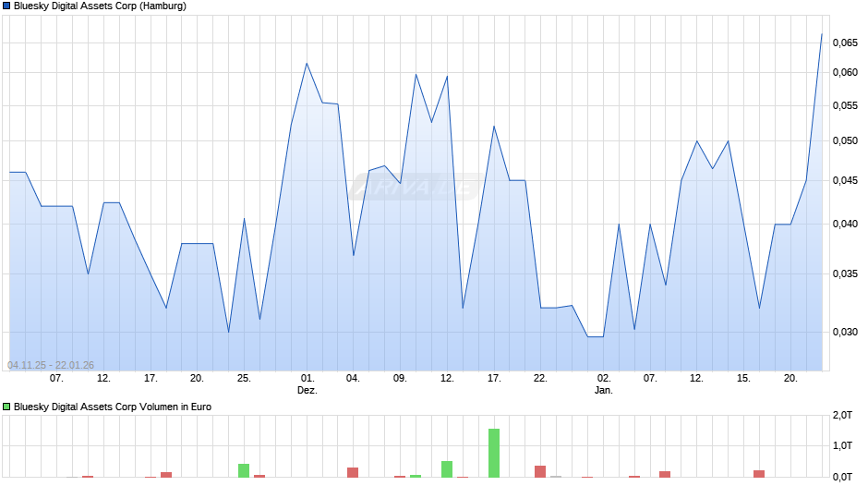Click the tallest green volume bar near 17. Dez.
This screenshot has width=868, height=486.
point(494,453)
